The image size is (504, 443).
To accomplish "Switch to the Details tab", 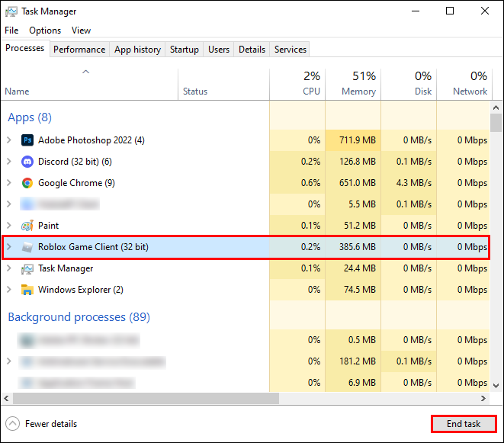I will 252,50.
